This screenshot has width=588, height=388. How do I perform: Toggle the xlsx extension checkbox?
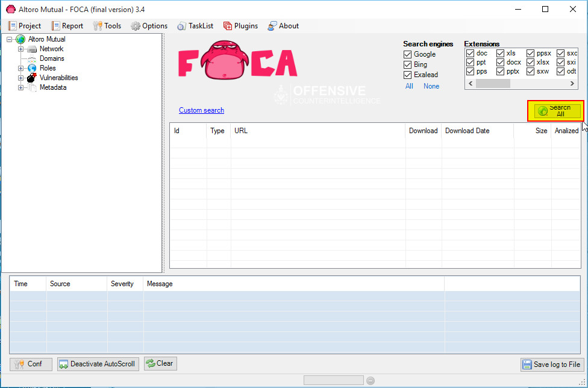click(x=530, y=62)
